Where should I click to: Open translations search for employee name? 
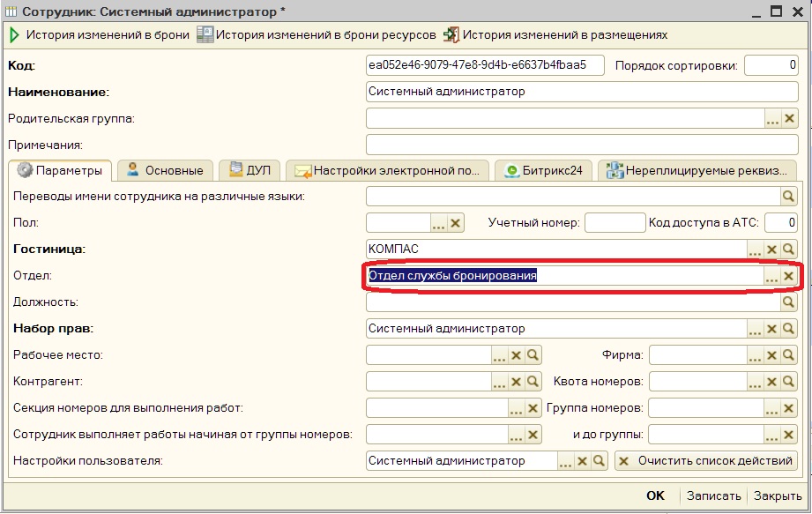(788, 197)
